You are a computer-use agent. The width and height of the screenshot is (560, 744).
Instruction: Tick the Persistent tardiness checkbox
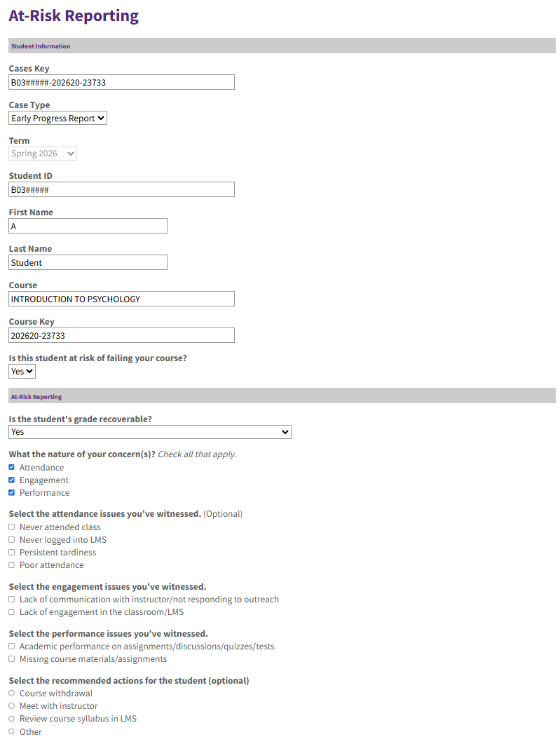coord(12,553)
